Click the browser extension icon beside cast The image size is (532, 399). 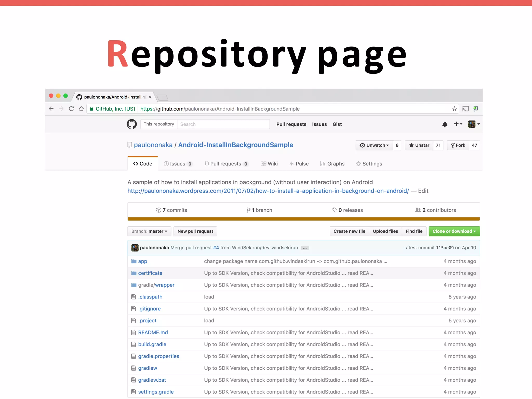click(476, 108)
